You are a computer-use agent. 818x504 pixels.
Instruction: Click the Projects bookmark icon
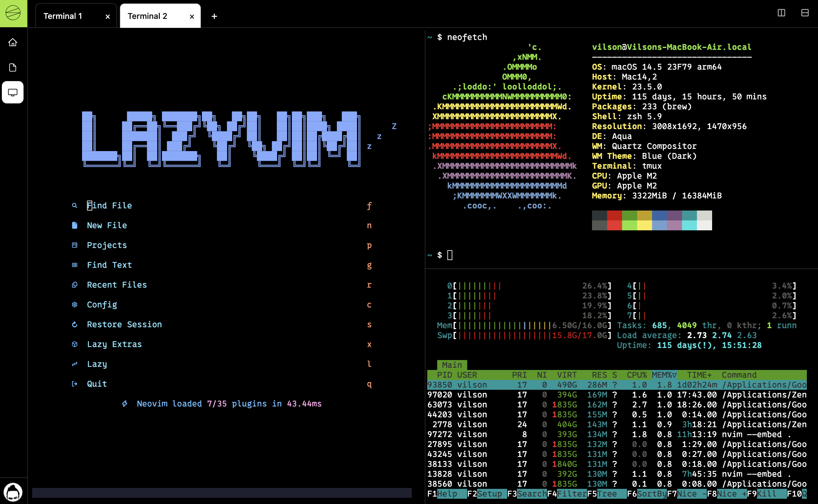pos(75,245)
